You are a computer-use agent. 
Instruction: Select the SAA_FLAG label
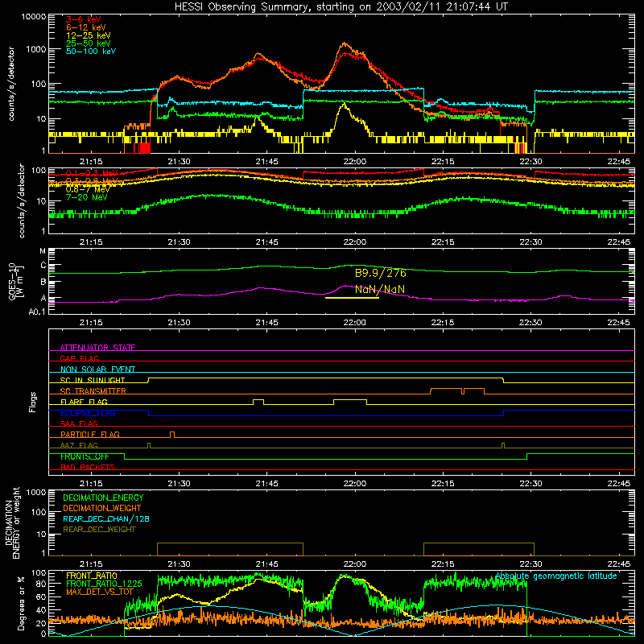(x=79, y=423)
